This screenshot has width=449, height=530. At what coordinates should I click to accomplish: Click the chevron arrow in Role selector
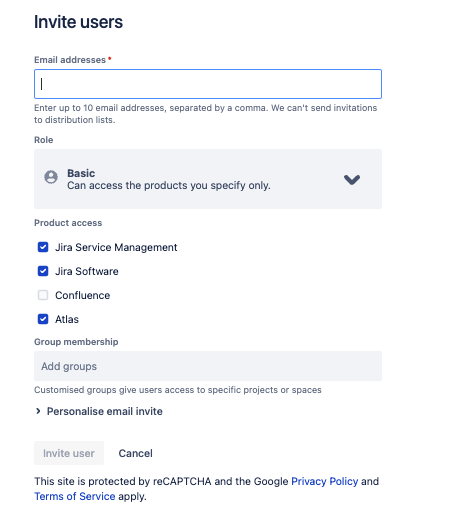point(352,179)
